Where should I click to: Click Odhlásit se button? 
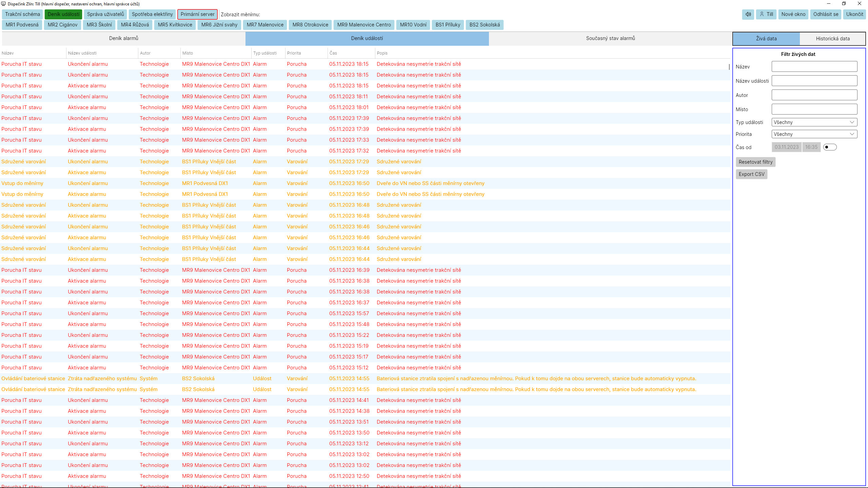(x=826, y=14)
